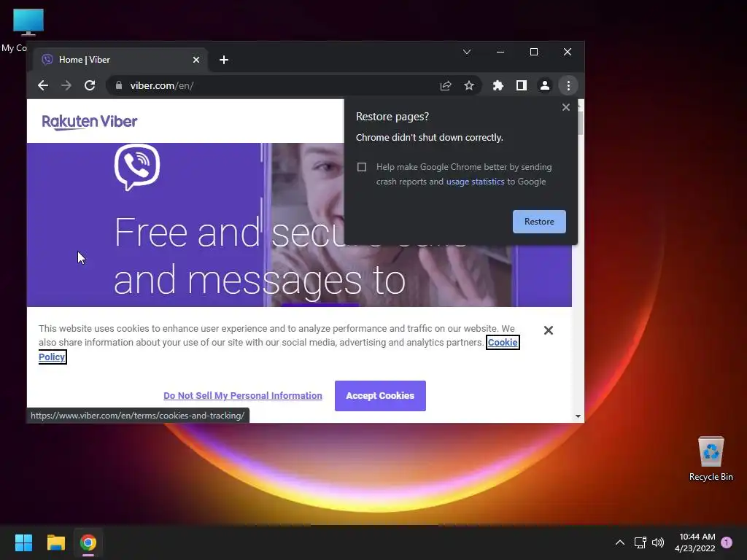Image resolution: width=747 pixels, height=560 pixels.
Task: Open the usage statistics link
Action: click(x=475, y=182)
